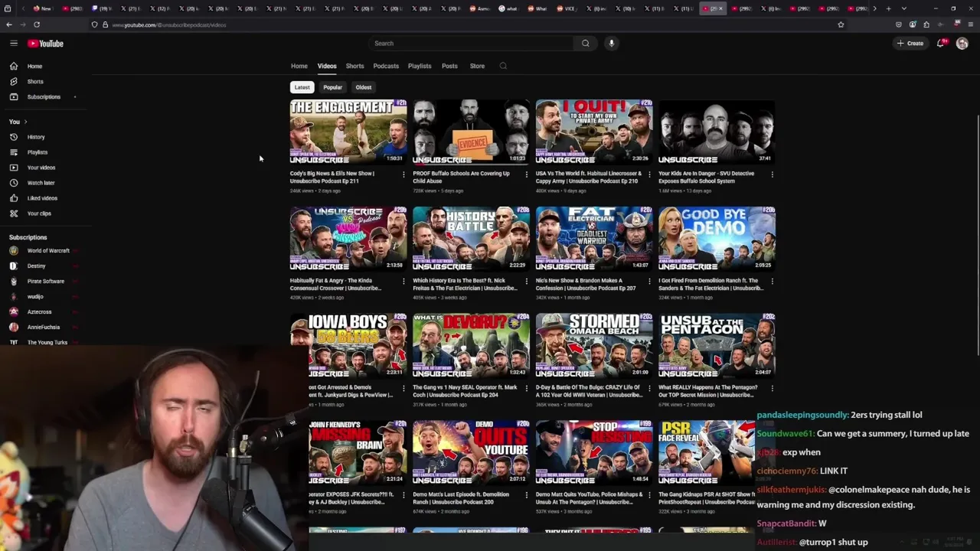Select the Latest sort chip
Viewport: 980px width, 551px height.
point(302,87)
